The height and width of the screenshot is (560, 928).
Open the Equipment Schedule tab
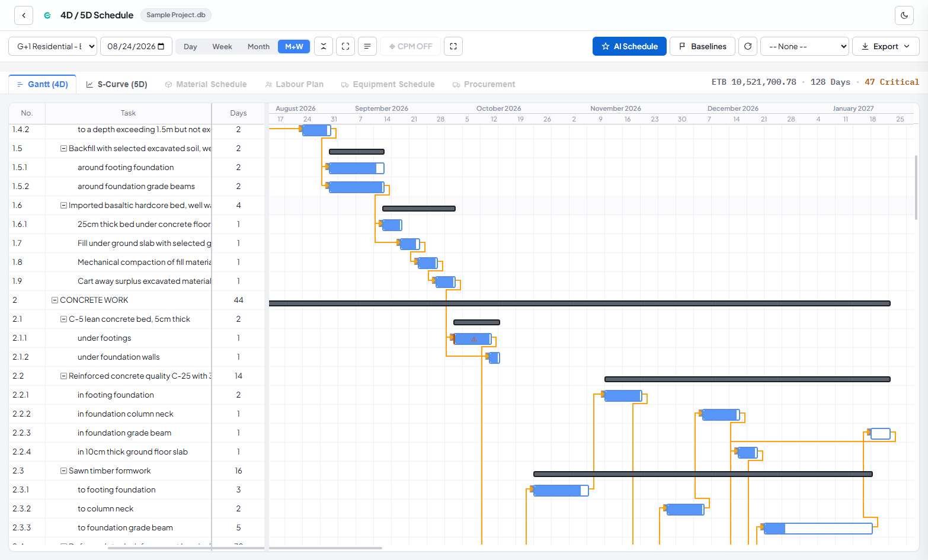(388, 84)
